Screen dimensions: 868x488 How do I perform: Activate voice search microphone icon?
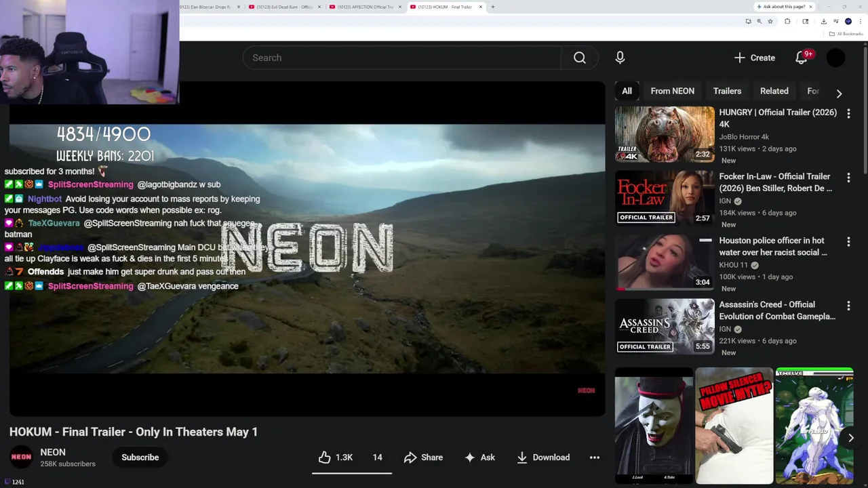620,58
